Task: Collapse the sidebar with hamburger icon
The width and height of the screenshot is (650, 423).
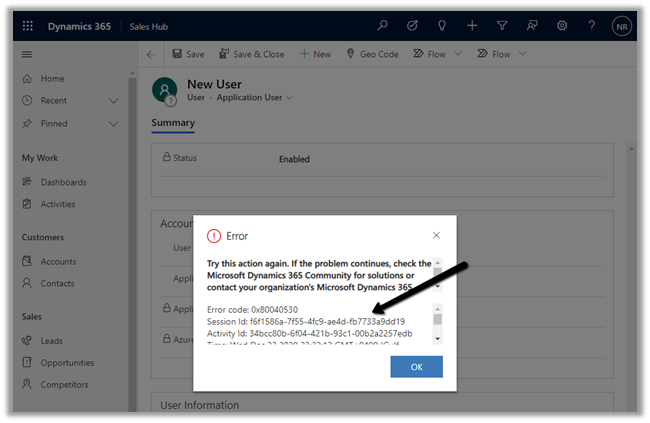Action: (x=27, y=54)
